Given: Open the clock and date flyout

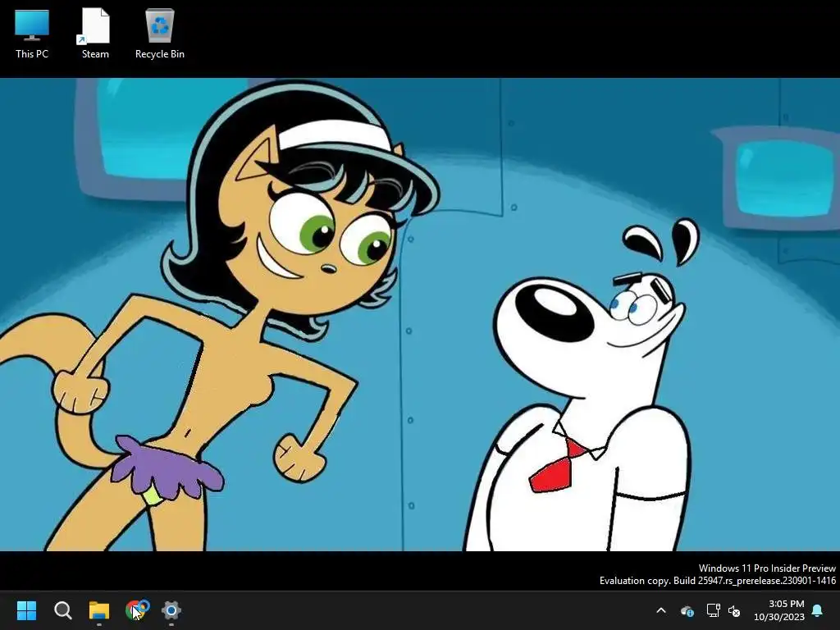Looking at the screenshot, I should 779,610.
